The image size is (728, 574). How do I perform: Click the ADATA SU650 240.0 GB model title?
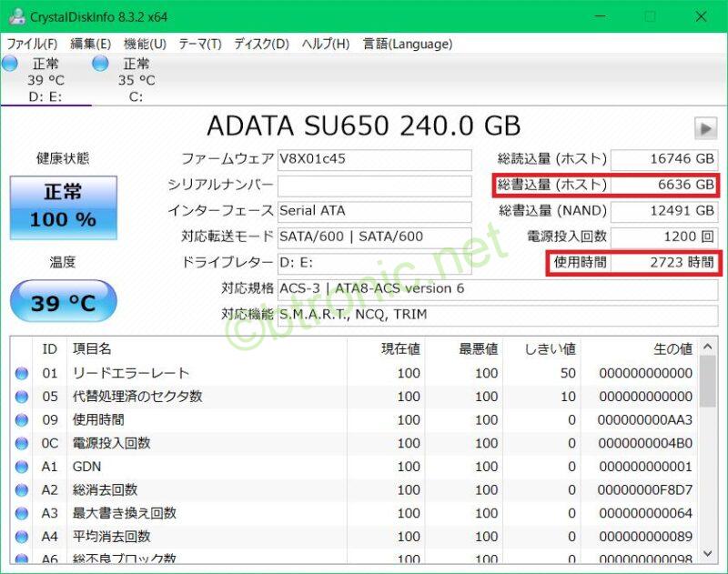[x=364, y=126]
